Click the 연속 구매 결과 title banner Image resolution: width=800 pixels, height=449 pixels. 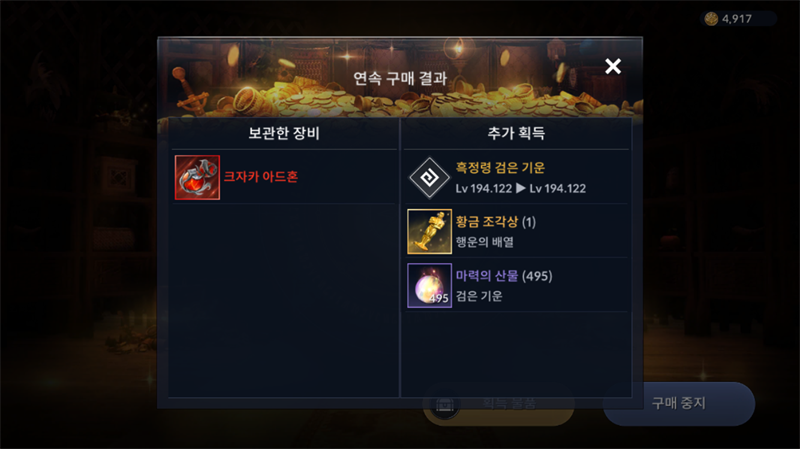click(400, 79)
